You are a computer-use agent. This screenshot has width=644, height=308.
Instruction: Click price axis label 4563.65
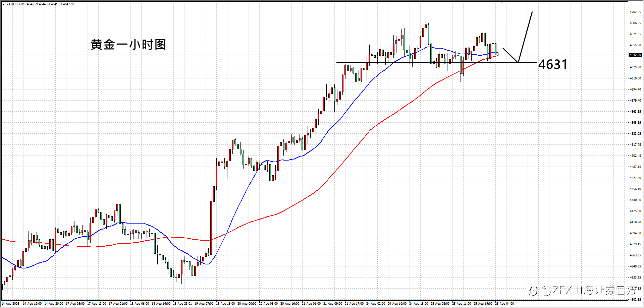pos(635,112)
